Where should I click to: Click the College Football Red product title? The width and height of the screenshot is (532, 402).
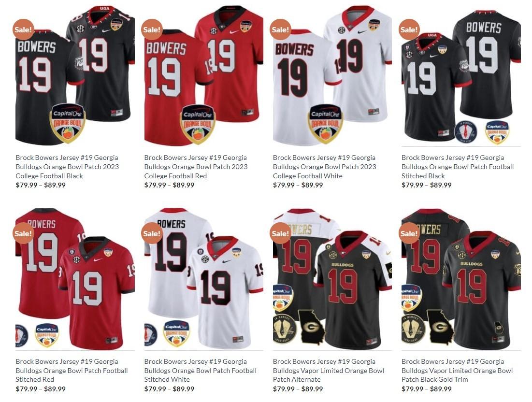click(x=196, y=167)
